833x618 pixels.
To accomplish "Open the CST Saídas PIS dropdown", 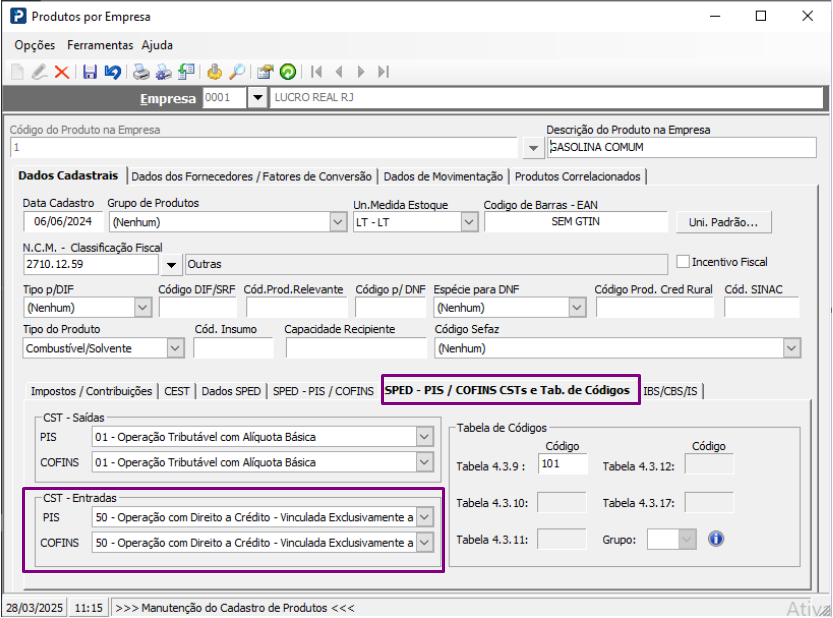I will pyautogui.click(x=424, y=437).
